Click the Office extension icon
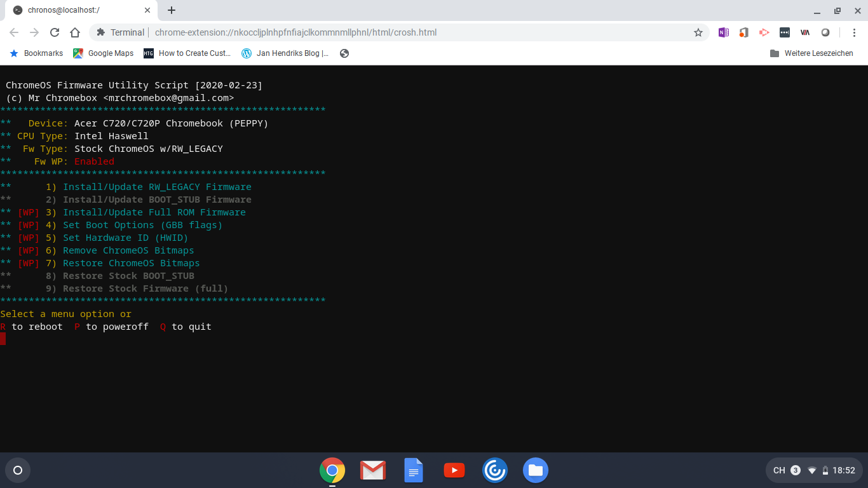Screen dimensions: 868x488 [743, 32]
